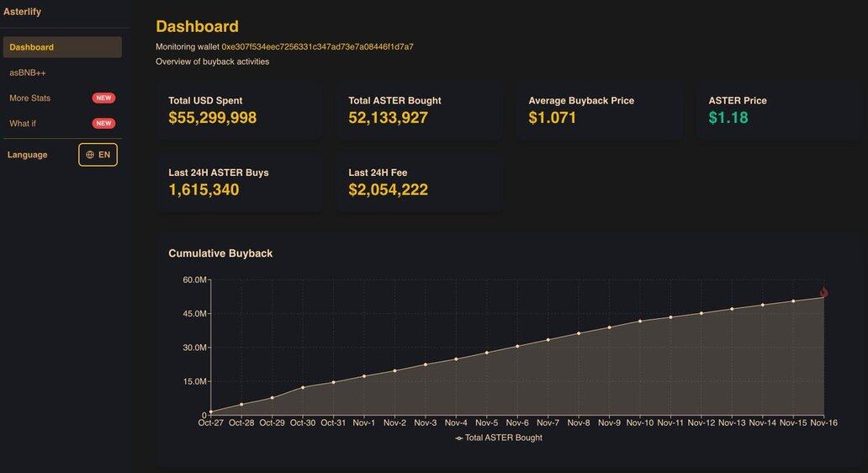Go to asBNB++ in the sidebar

pos(28,73)
